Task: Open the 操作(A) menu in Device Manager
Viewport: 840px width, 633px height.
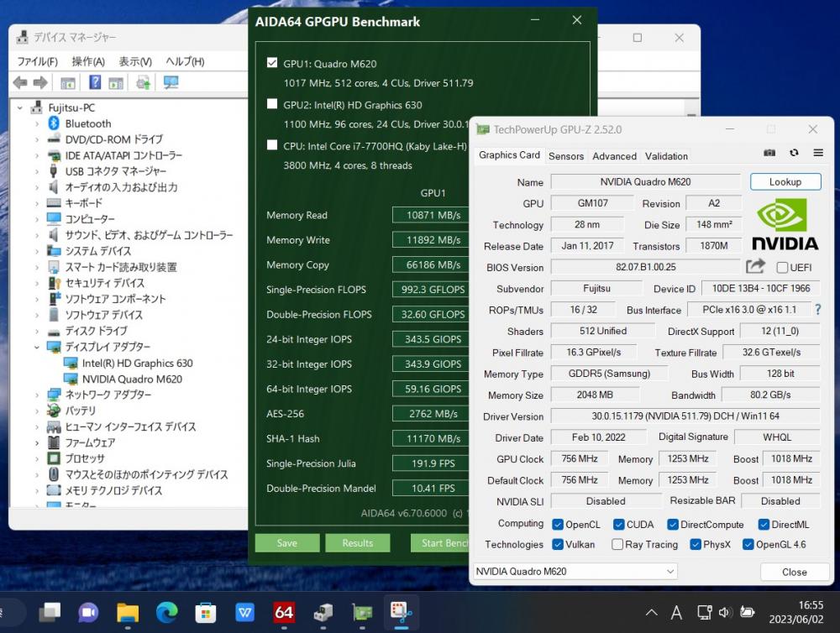Action: tap(88, 61)
